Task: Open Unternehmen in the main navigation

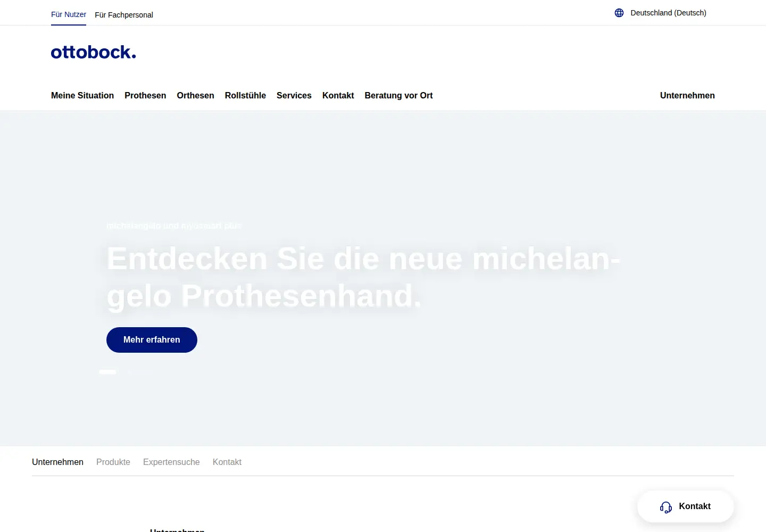Action: pyautogui.click(x=687, y=95)
